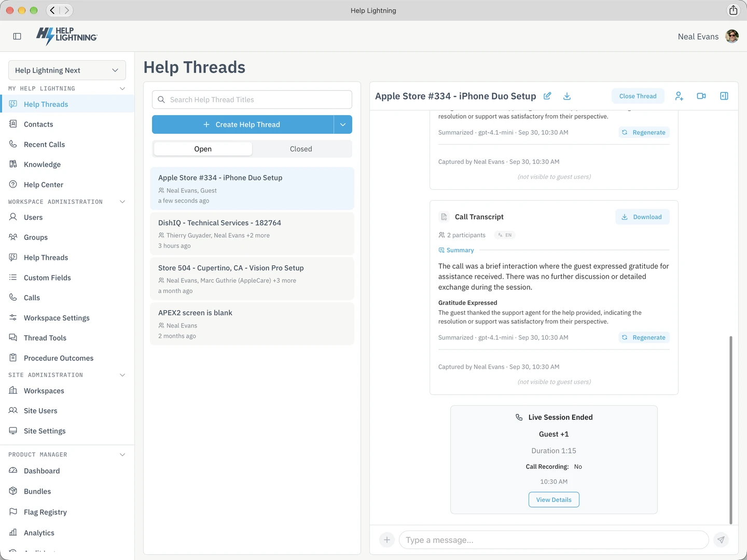Image resolution: width=747 pixels, height=560 pixels.
Task: Open Groups in the sidebar
Action: tap(67, 237)
